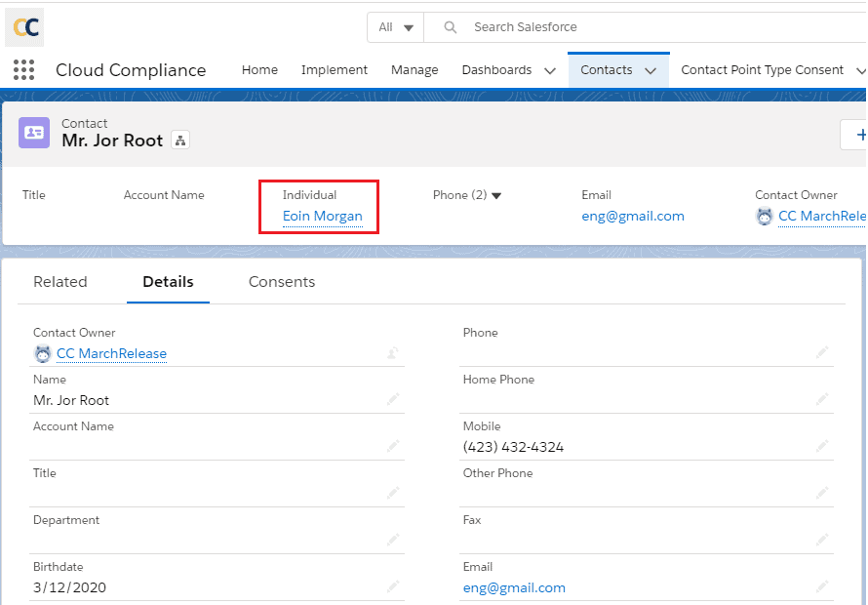Open the Eoin Morgan Individual link
The image size is (868, 605).
pyautogui.click(x=322, y=216)
